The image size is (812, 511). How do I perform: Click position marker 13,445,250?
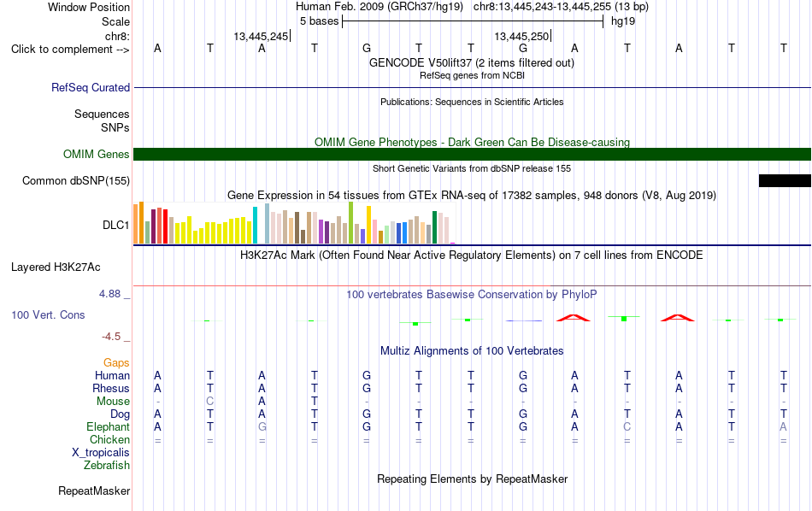pyautogui.click(x=521, y=36)
